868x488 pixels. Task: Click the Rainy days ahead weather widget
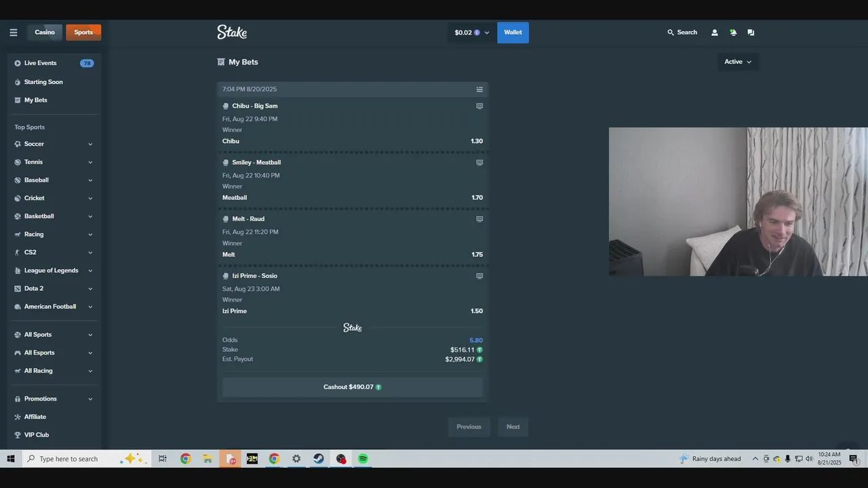coord(710,459)
